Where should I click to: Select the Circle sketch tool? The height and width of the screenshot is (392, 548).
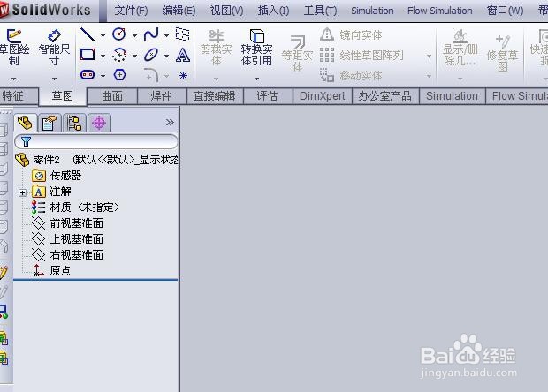[x=119, y=34]
